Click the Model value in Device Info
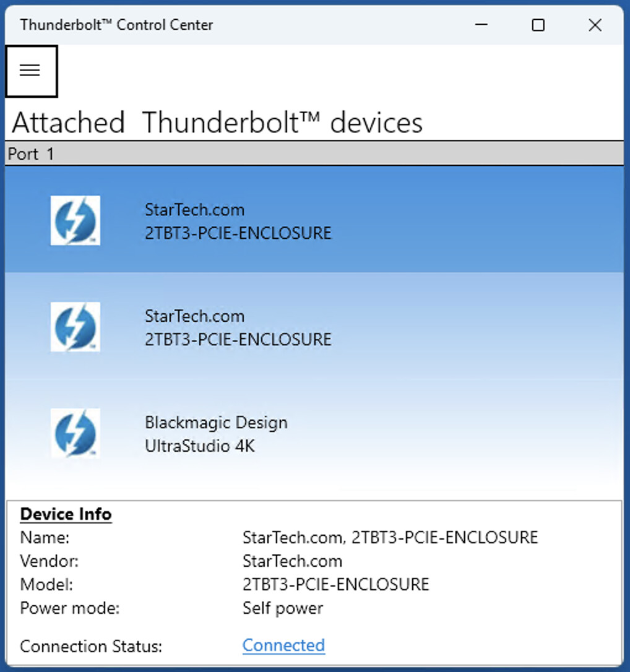630x672 pixels. [335, 585]
